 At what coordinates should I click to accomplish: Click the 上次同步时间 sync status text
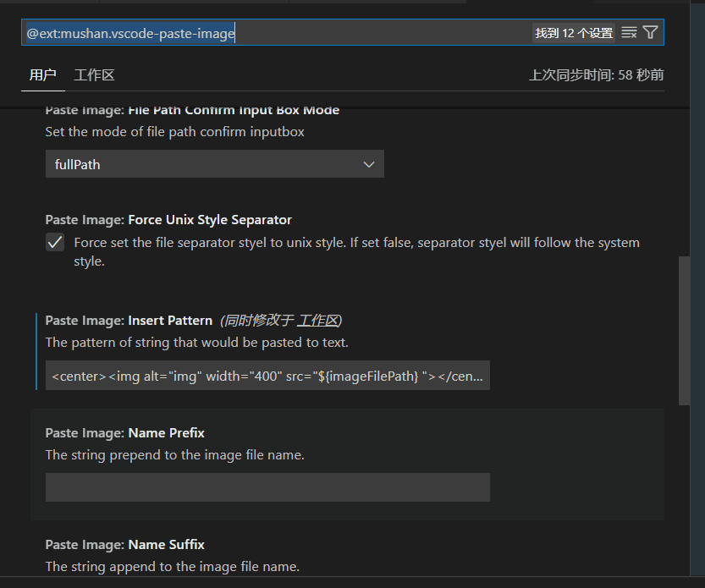[596, 75]
